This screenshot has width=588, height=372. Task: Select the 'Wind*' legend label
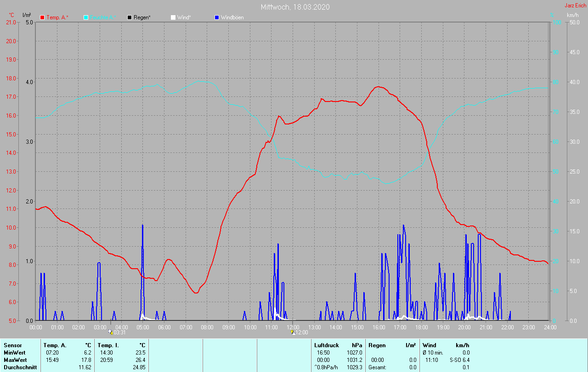[x=184, y=17]
